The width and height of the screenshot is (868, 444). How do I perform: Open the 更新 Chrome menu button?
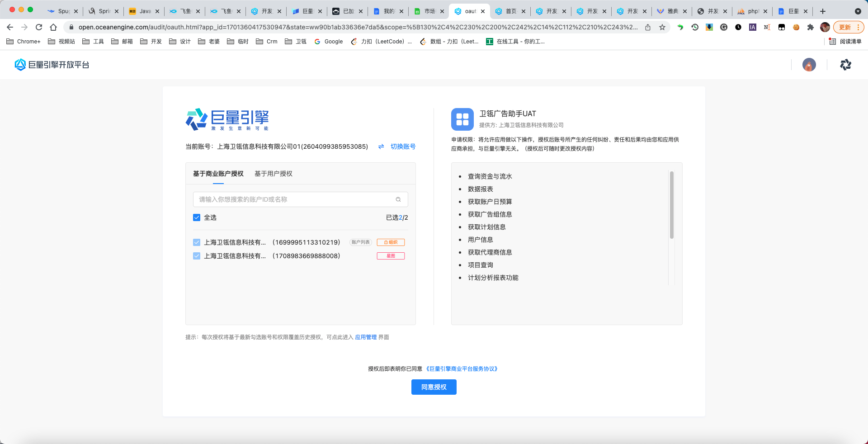point(849,27)
